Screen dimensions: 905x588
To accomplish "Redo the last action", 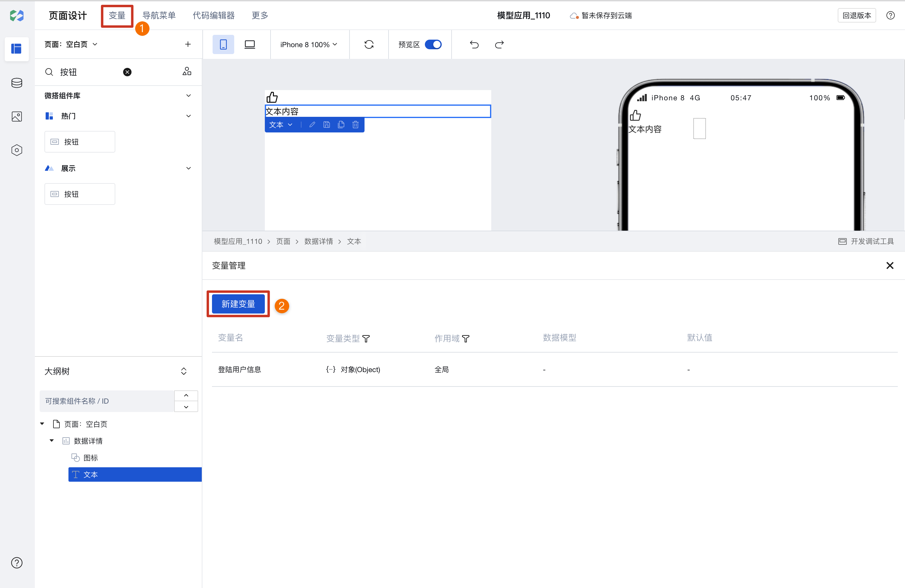I will [x=499, y=44].
